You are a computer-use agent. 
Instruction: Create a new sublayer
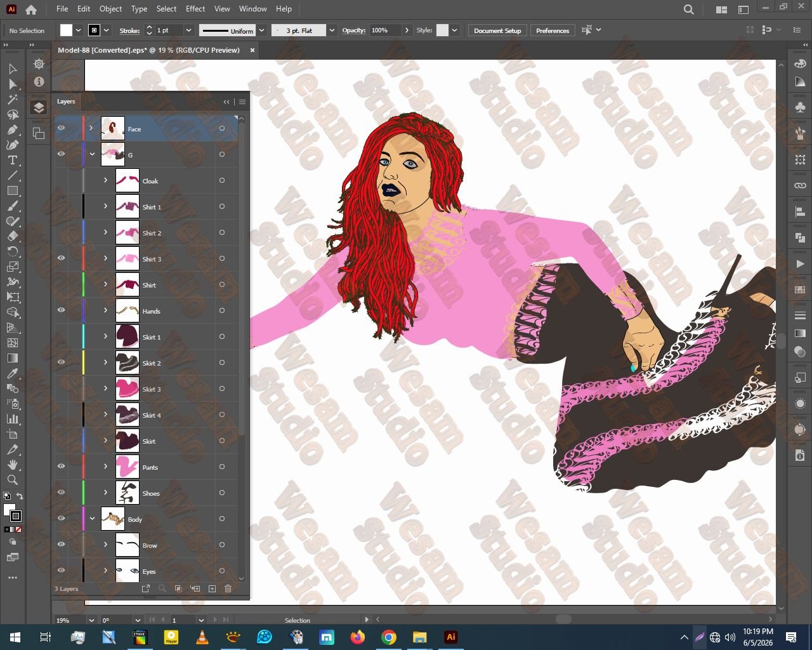point(195,588)
